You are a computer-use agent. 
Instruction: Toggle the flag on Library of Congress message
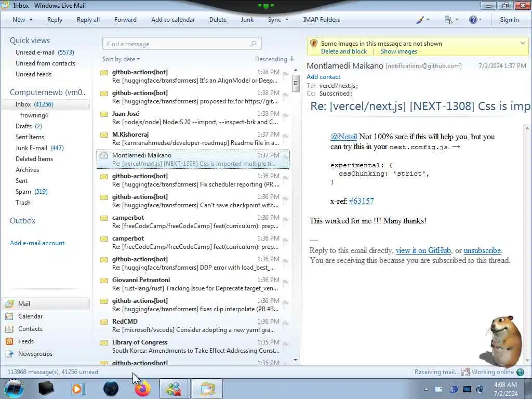click(x=285, y=344)
